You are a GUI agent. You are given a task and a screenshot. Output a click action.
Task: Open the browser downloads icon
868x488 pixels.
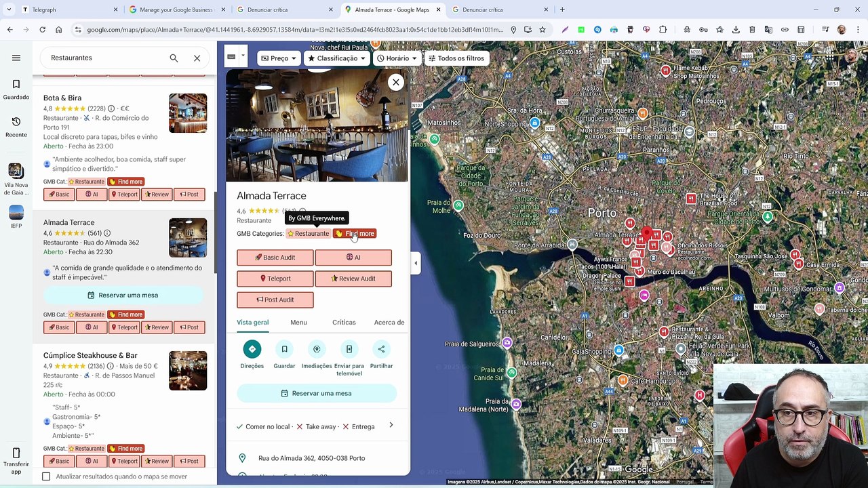[736, 30]
